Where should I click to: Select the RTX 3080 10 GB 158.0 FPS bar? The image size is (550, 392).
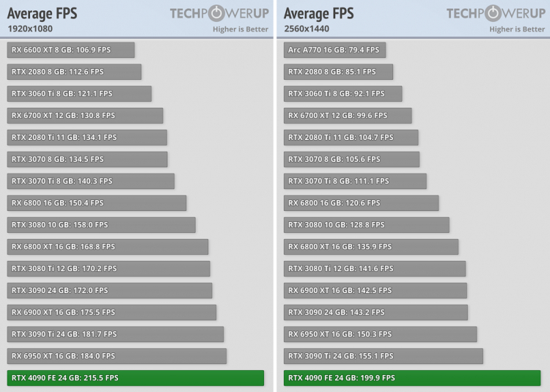click(x=101, y=225)
